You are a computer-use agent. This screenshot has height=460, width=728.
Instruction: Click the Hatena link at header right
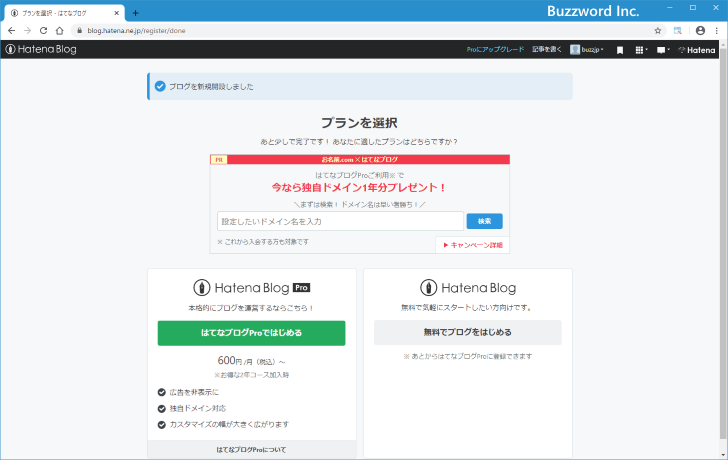[696, 50]
